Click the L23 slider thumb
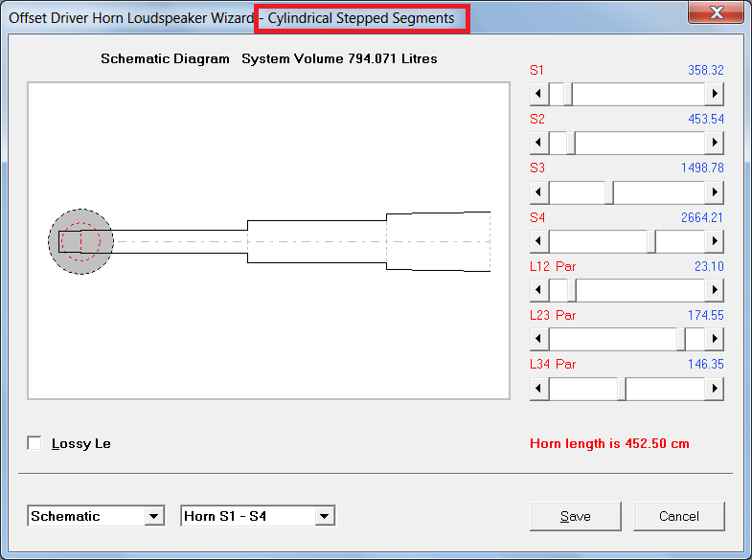The width and height of the screenshot is (752, 560). 681,339
